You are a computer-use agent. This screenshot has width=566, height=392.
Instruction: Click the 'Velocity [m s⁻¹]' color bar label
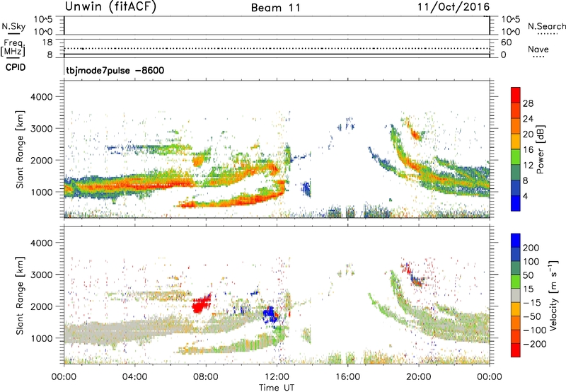pyautogui.click(x=553, y=295)
